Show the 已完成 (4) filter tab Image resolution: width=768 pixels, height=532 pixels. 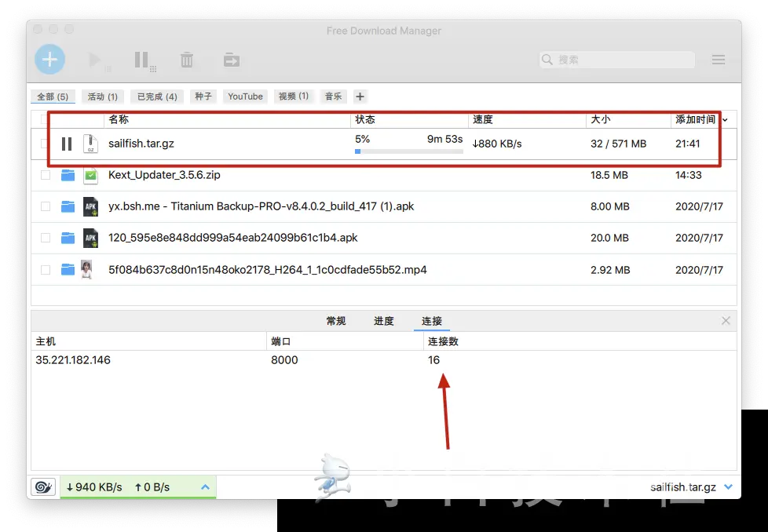[157, 97]
